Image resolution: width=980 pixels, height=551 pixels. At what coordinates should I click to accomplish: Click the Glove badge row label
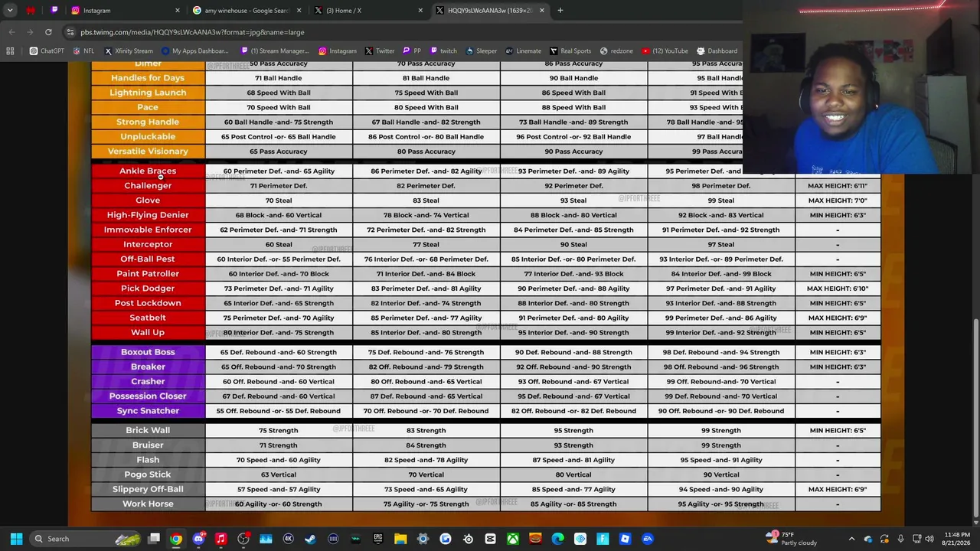(x=148, y=201)
